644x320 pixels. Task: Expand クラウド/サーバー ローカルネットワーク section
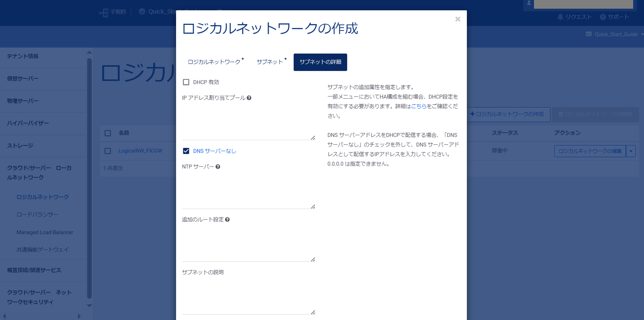pyautogui.click(x=39, y=173)
